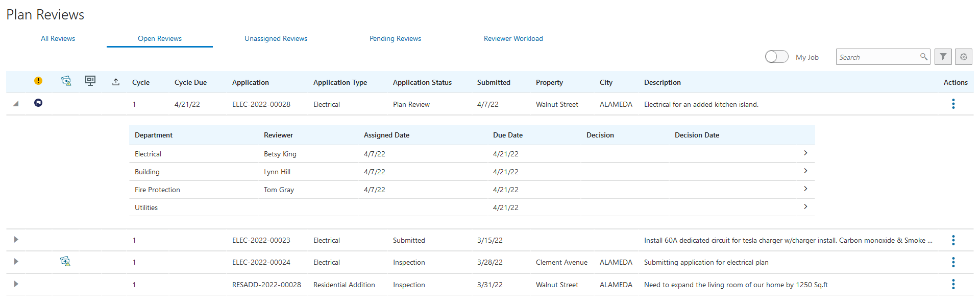Open Betsy King's Electrical review details chevron
Viewport: 980px width, 301px height.
pos(805,153)
